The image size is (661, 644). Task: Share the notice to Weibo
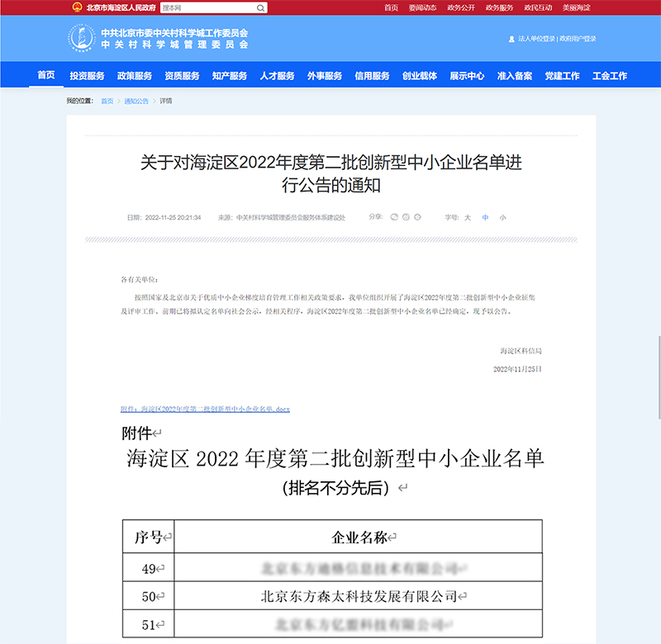point(406,217)
